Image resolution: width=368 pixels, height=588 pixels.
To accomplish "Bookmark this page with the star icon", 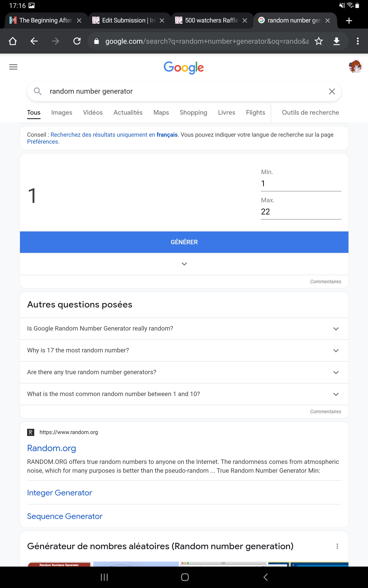I will [x=319, y=41].
